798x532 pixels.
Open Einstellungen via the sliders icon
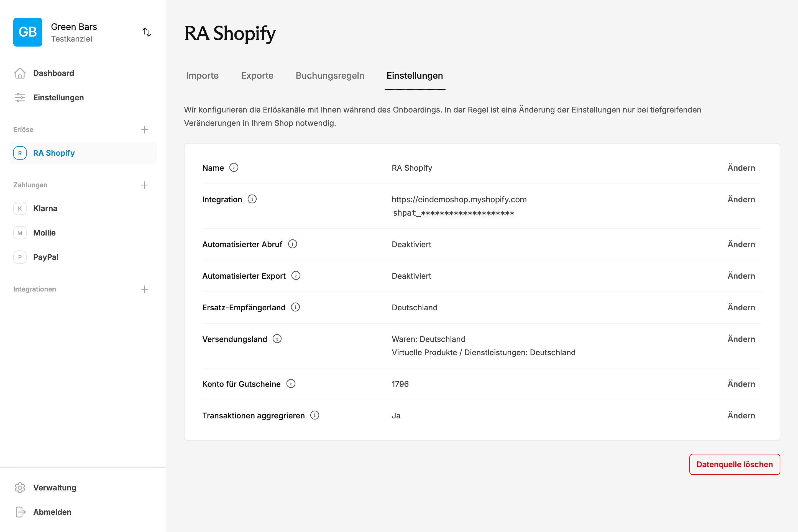[x=20, y=97]
